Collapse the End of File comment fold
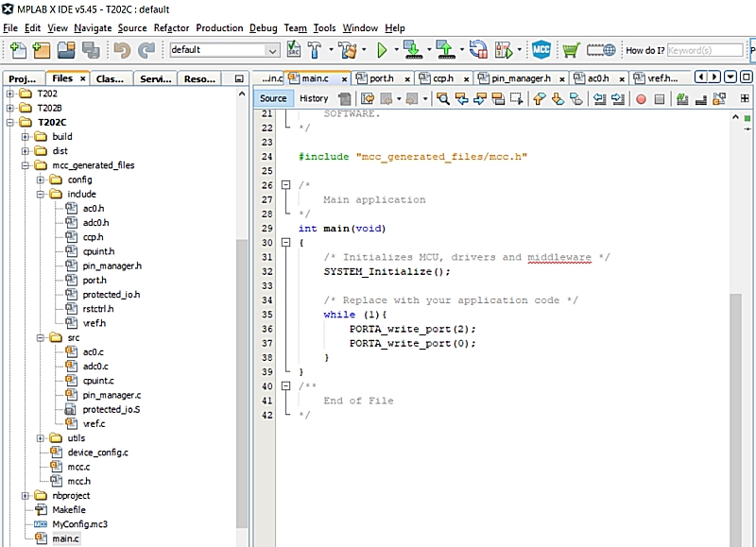 (285, 386)
